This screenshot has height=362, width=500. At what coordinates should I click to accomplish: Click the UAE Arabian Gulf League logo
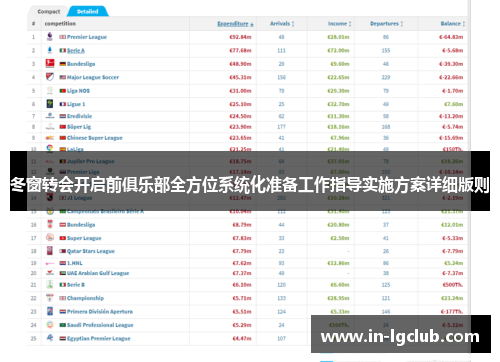coord(50,273)
